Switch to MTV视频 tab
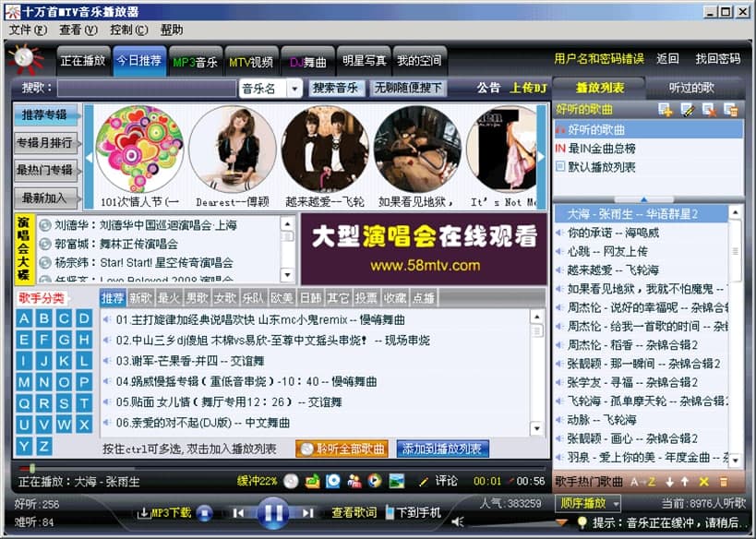 click(x=251, y=61)
